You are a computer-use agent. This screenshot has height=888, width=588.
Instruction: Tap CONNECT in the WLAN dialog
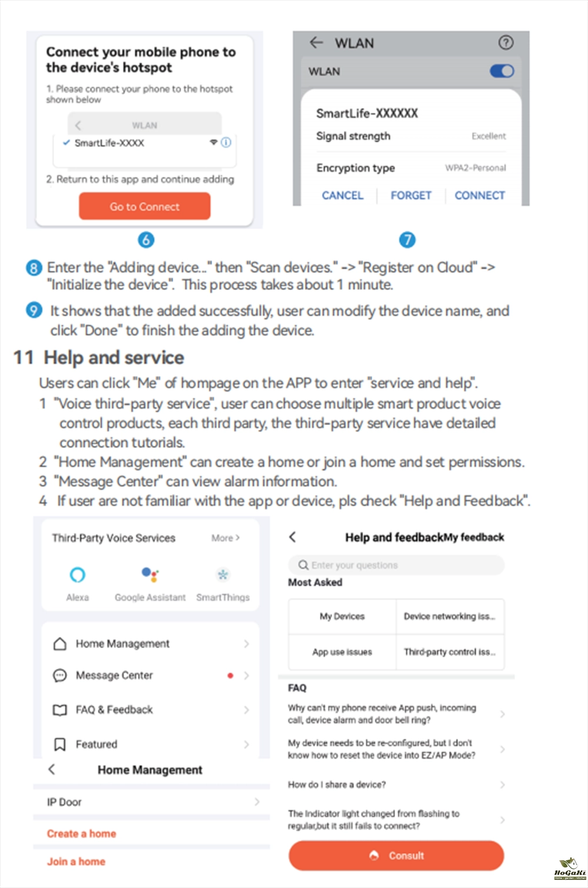pos(480,195)
